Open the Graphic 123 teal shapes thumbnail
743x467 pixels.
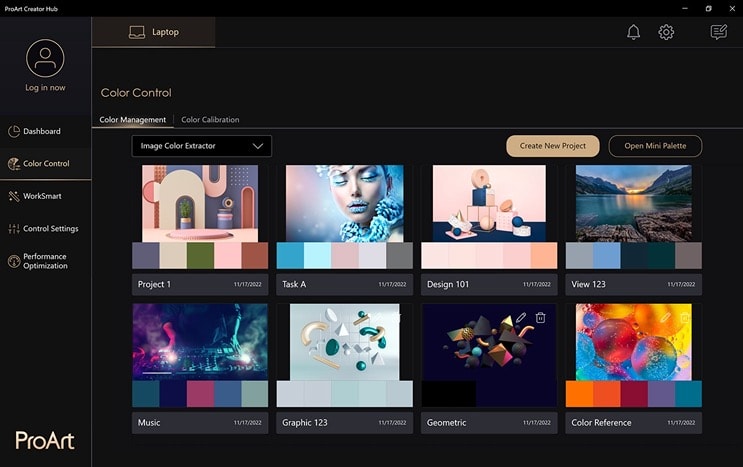[344, 342]
